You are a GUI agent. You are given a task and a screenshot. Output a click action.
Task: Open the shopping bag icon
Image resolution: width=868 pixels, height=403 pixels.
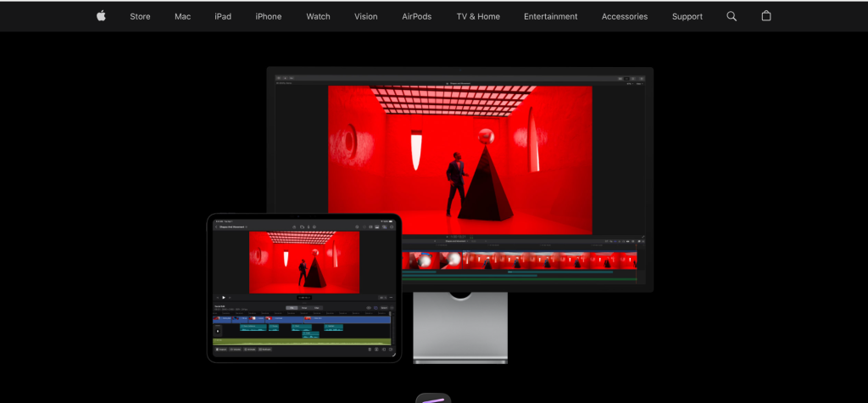766,16
